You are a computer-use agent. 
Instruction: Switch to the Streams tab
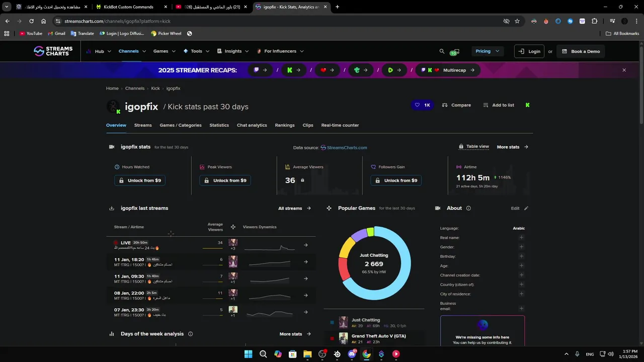(x=143, y=125)
